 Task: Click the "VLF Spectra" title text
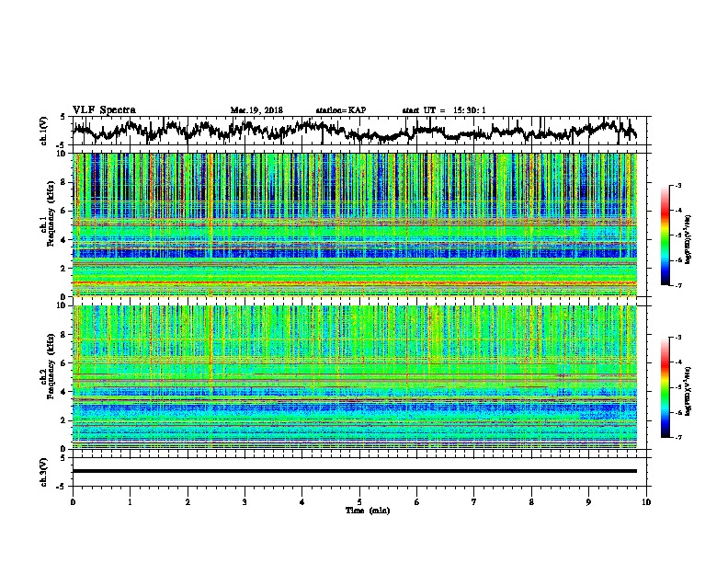(104, 109)
